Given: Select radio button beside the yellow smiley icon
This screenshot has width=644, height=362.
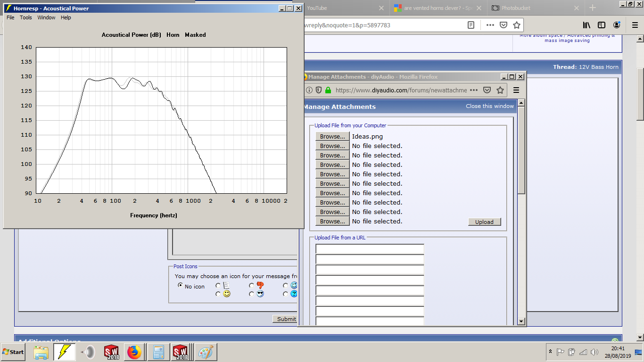Looking at the screenshot, I should [218, 294].
